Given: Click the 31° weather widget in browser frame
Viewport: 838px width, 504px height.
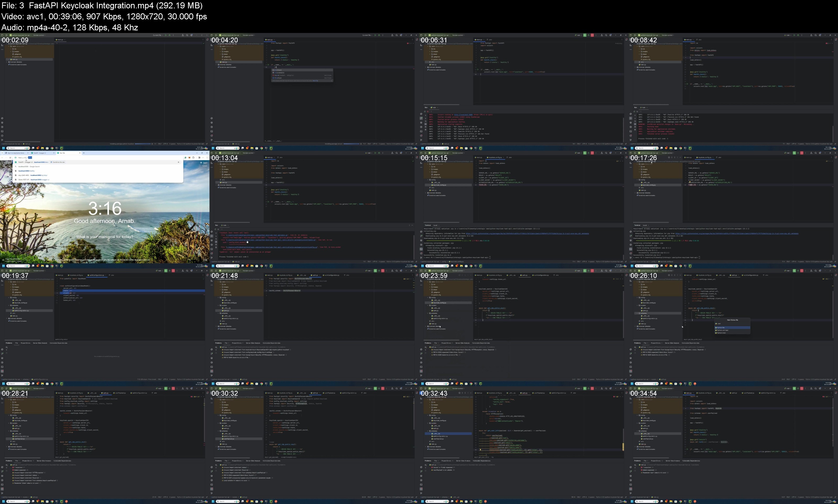Looking at the screenshot, I should pyautogui.click(x=205, y=163).
